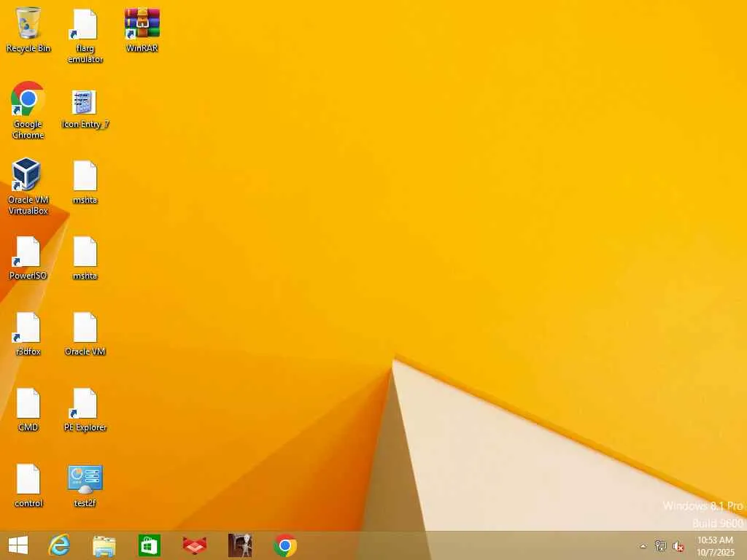Open the muted volume tray icon

click(678, 546)
